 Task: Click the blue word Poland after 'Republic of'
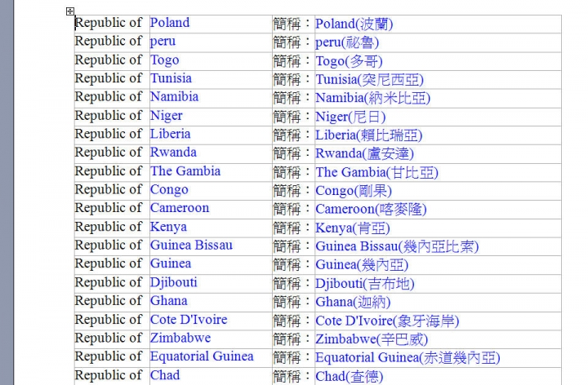click(x=169, y=23)
